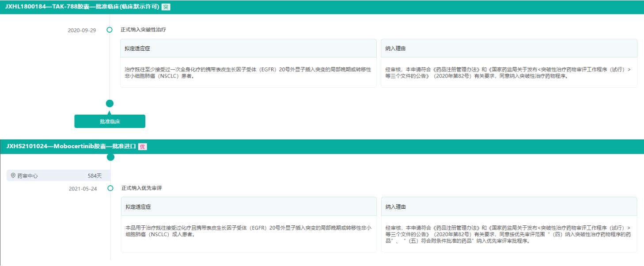
Task: Click the indication text mentioning 成人患者
Action: pyautogui.click(x=248, y=231)
